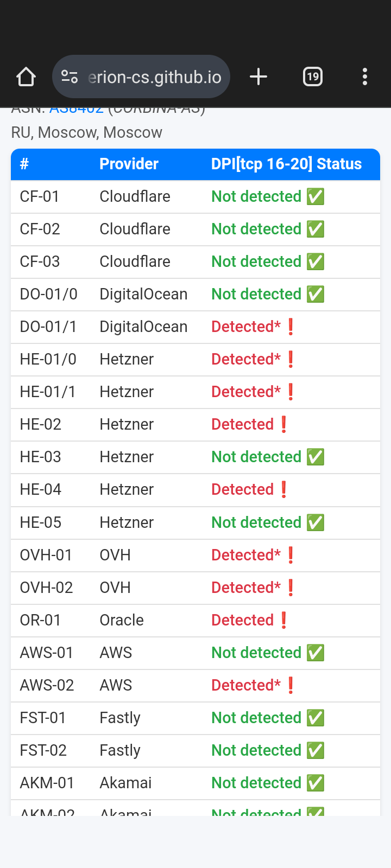
Task: Tap the red exclamation in OR-01 row
Action: [x=284, y=620]
